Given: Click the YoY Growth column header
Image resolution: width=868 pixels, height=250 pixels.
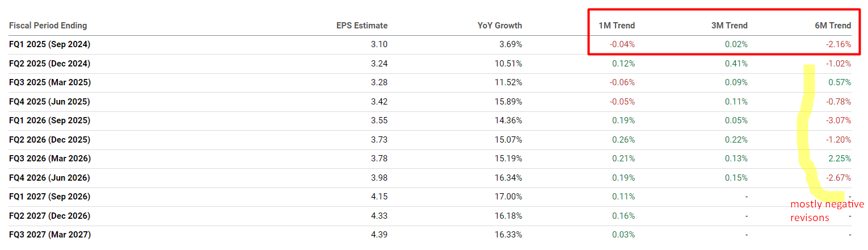Looking at the screenshot, I should coord(499,26).
